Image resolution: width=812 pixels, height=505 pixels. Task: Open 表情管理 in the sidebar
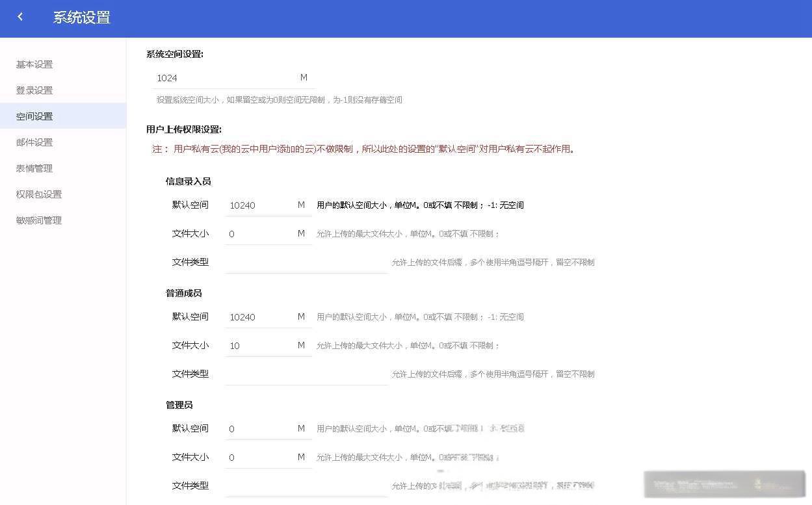pos(34,168)
